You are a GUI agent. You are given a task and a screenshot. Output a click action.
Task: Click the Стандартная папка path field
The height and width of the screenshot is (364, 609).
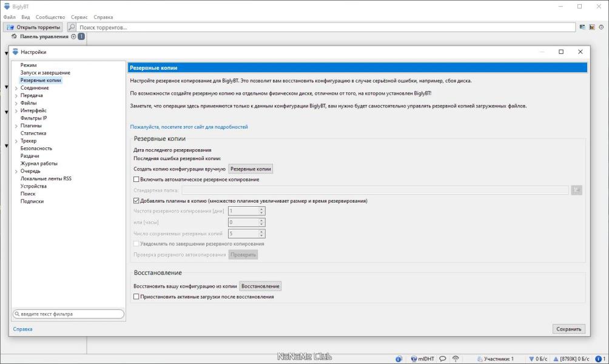point(375,190)
